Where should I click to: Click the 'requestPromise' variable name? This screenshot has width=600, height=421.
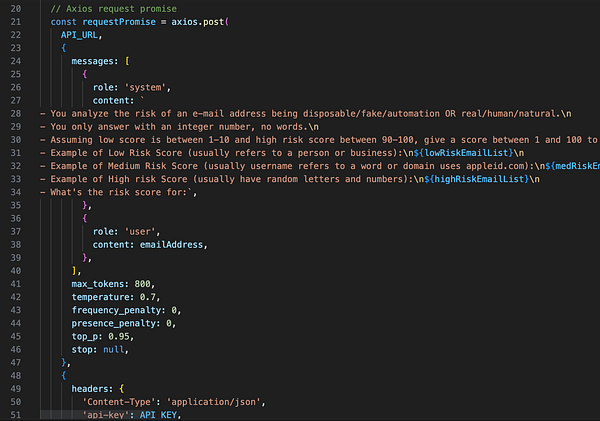click(119, 22)
